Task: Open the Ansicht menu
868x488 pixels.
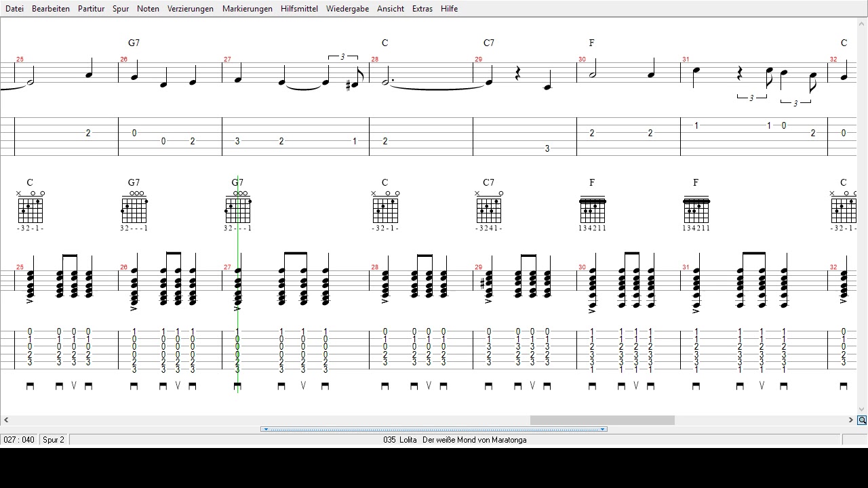Action: tap(391, 9)
